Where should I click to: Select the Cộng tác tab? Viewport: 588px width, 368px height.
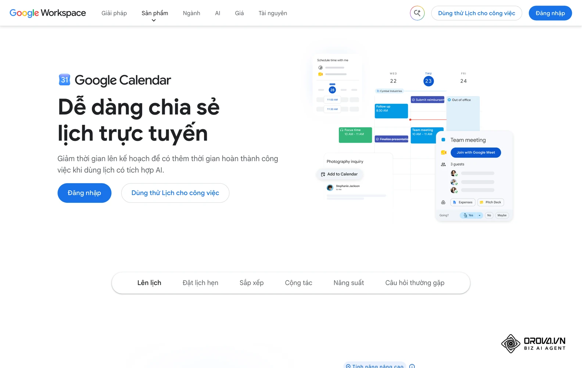coord(298,283)
